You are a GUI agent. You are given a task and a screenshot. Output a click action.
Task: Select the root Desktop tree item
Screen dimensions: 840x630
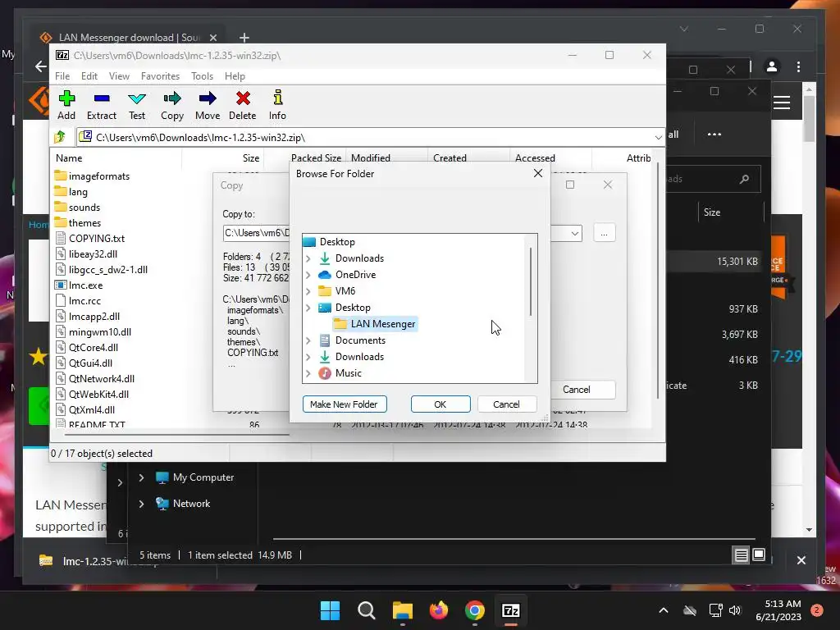click(330, 242)
